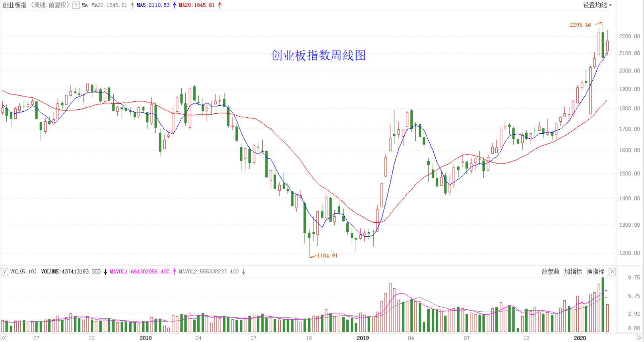
Task: Click the 加指标 button
Action: 573,272
